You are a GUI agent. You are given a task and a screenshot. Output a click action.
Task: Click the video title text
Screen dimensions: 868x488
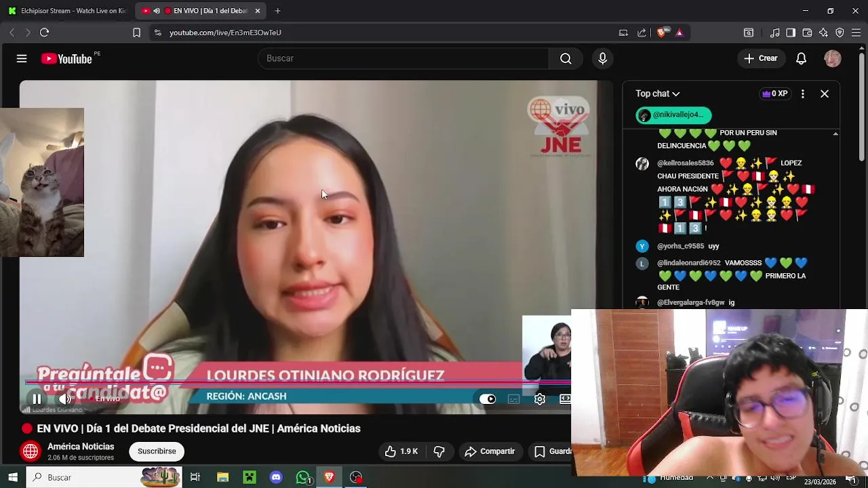(199, 428)
